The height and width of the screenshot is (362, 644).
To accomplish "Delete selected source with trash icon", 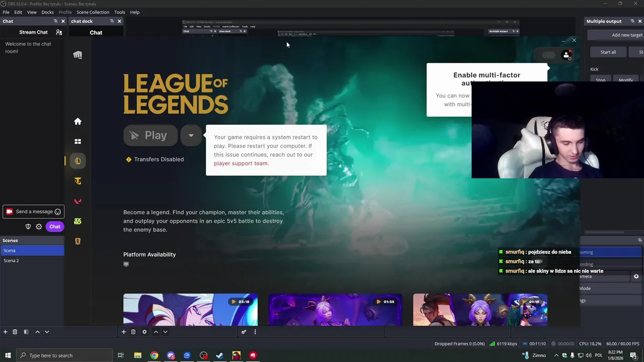I will [x=133, y=332].
